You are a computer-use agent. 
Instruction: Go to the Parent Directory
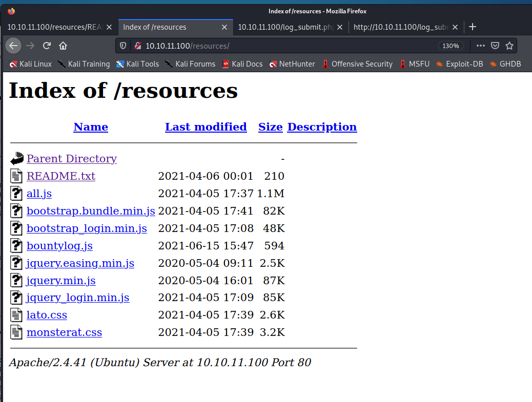coord(71,159)
